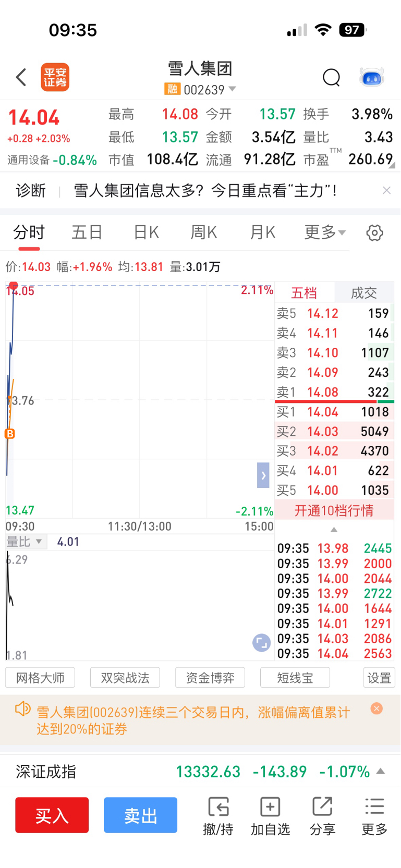The image size is (401, 868).
Task: Expand chart to fullscreen icon
Action: 261,643
